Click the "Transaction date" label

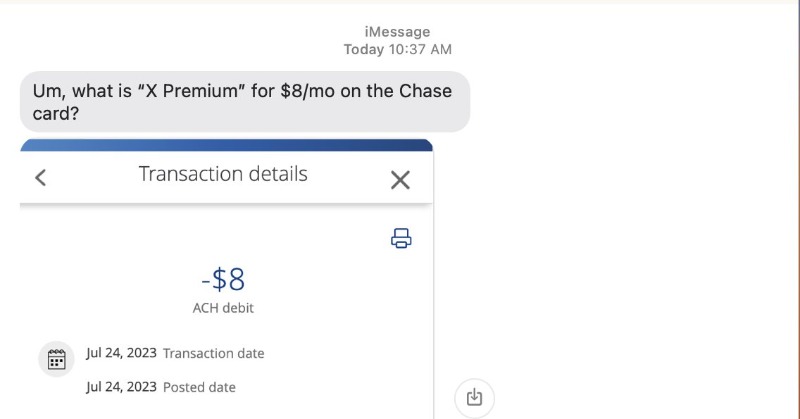(213, 353)
